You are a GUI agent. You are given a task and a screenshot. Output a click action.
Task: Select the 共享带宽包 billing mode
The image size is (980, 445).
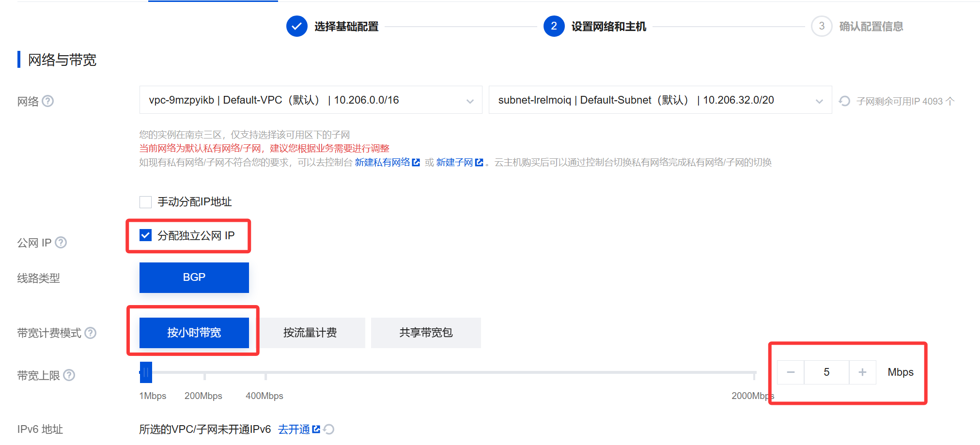pyautogui.click(x=426, y=333)
